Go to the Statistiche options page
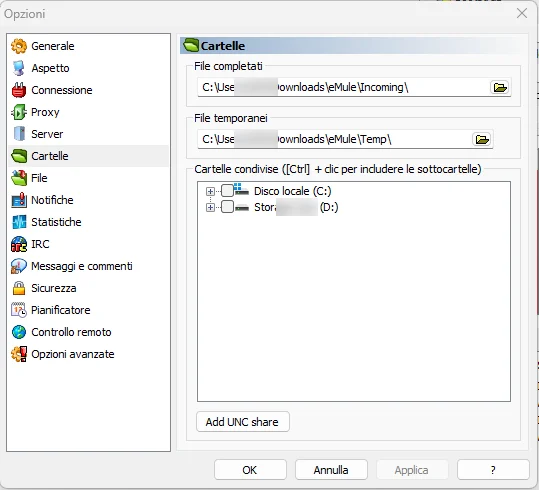 point(88,222)
